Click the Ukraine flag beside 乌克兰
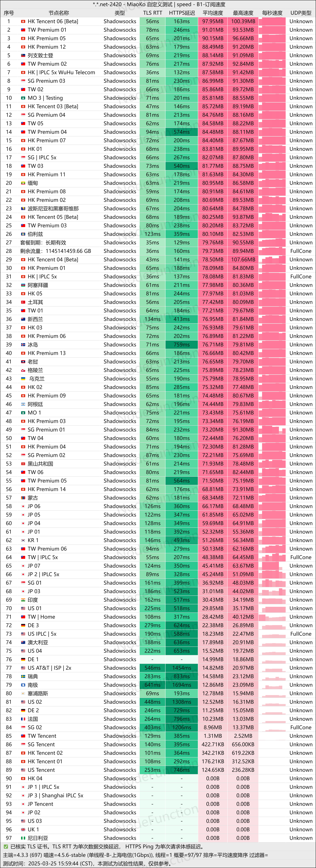Screen dimensions: 316x868 (x=23, y=379)
